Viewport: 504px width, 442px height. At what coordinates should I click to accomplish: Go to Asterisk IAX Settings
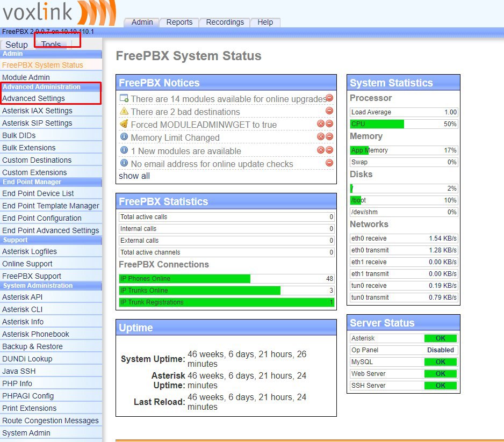pos(51,111)
